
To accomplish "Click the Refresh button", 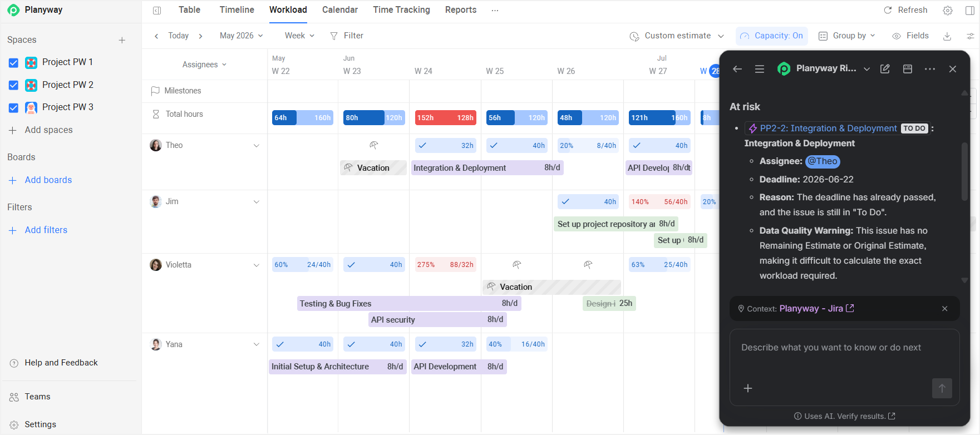I will tap(905, 10).
